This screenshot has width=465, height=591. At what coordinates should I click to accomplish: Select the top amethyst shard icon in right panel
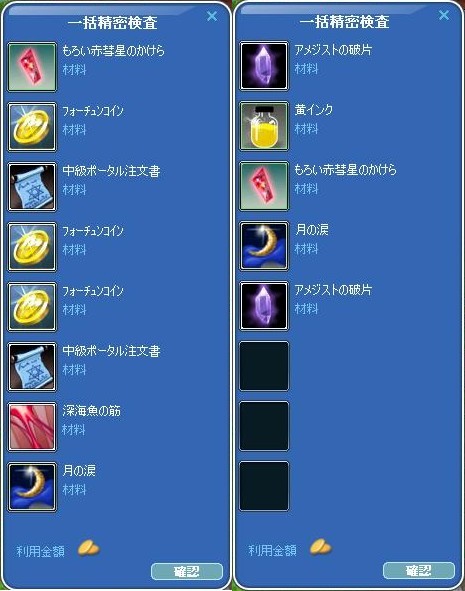[x=264, y=66]
